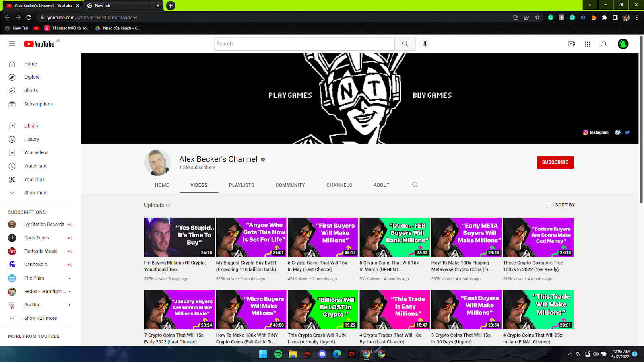
Task: Open the "Billions Will Be LOST In Crypto" thumbnail
Action: tap(323, 310)
